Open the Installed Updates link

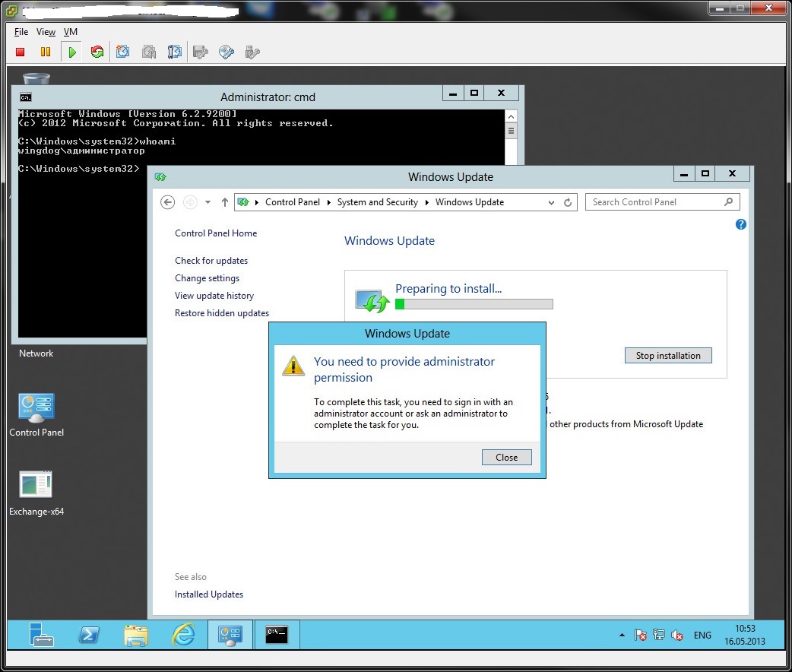click(208, 594)
